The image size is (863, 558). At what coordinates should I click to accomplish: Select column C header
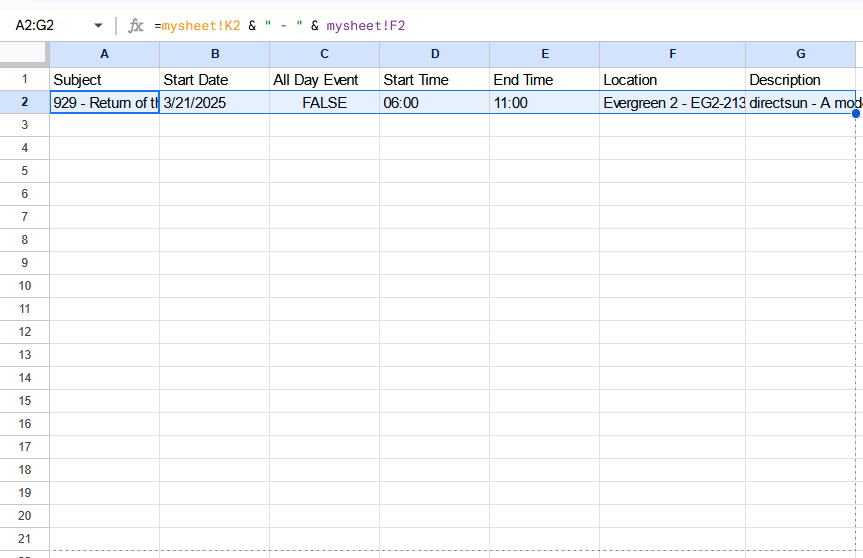click(325, 54)
